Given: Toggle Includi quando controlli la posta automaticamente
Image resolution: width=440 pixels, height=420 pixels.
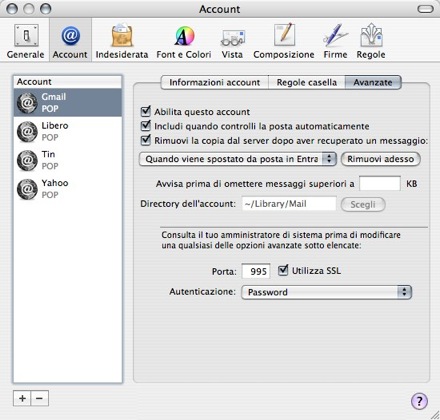Looking at the screenshot, I should point(146,126).
